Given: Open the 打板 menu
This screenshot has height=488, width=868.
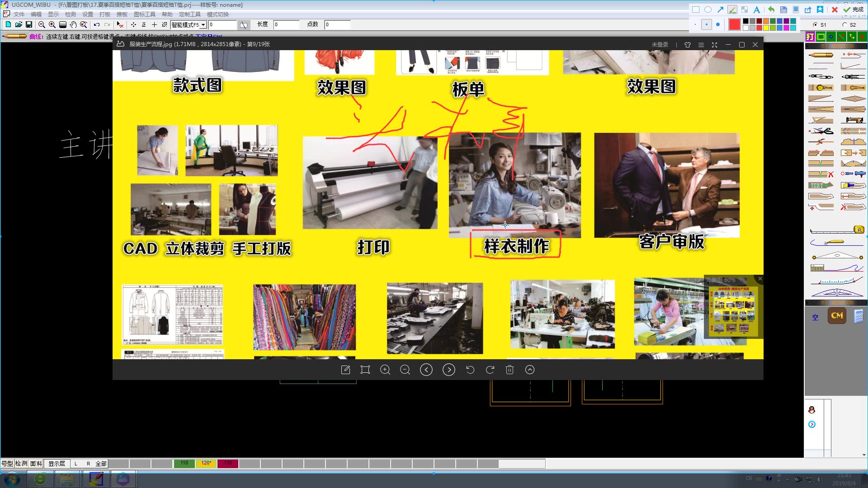Looking at the screenshot, I should tap(105, 14).
